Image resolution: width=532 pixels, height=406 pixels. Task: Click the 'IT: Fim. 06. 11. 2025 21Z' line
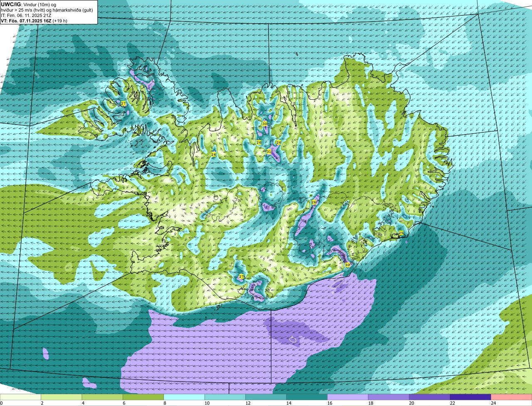[x=26, y=15]
